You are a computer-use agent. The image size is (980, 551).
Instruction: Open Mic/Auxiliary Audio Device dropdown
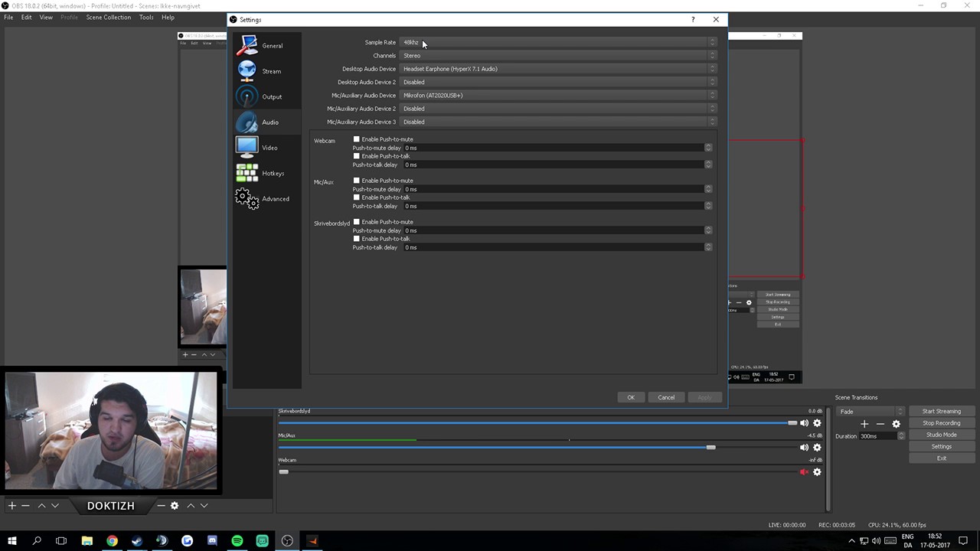click(558, 96)
